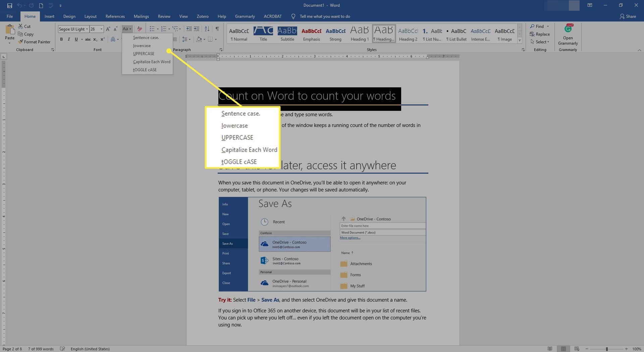Toggle show paragraph marks pilcrow
Image resolution: width=644 pixels, height=352 pixels.
[x=217, y=29]
